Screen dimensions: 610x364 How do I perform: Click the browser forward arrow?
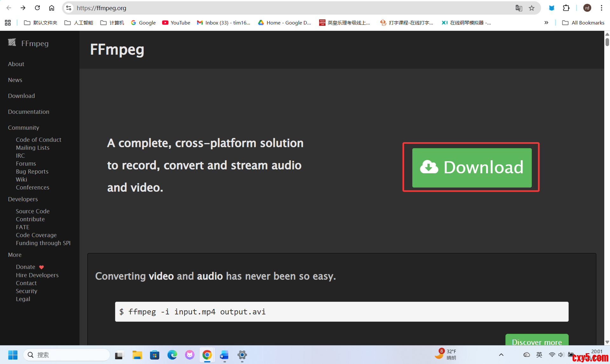point(23,8)
